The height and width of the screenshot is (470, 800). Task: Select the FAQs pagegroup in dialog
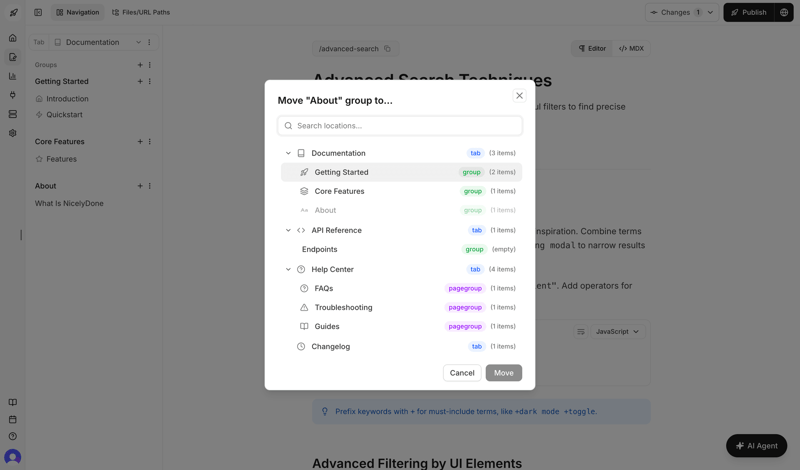coord(401,288)
